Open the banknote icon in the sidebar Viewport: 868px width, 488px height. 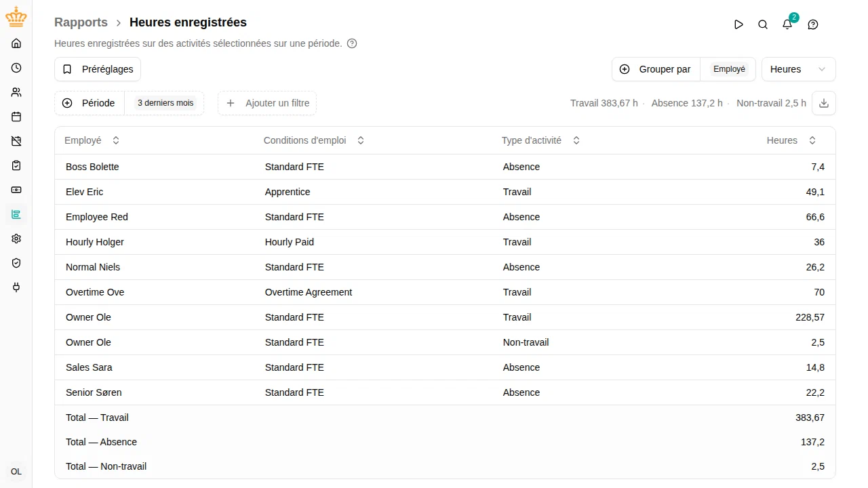coord(16,190)
